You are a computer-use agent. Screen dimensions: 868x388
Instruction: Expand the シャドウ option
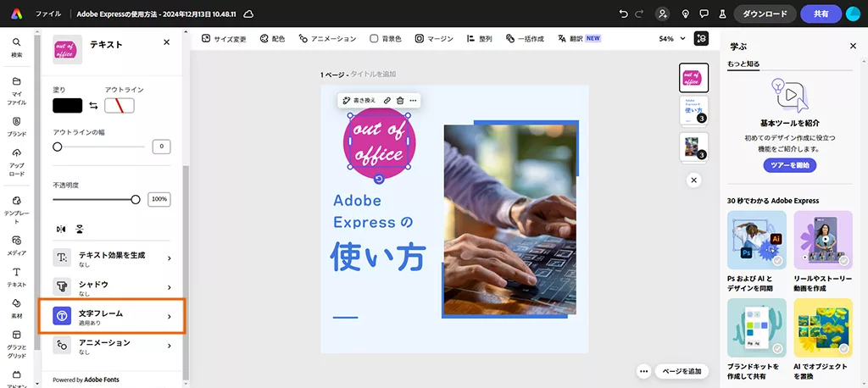click(112, 287)
